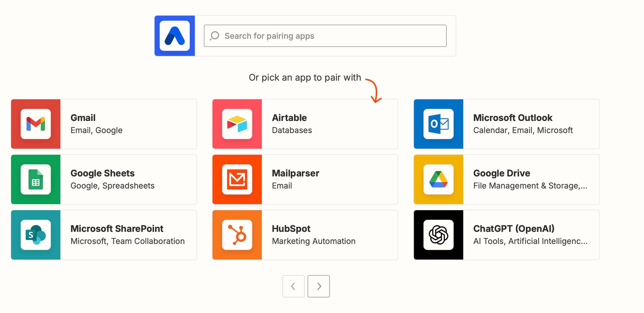644x313 pixels.
Task: Click the blue Google Ads app logo
Action: coord(175,36)
